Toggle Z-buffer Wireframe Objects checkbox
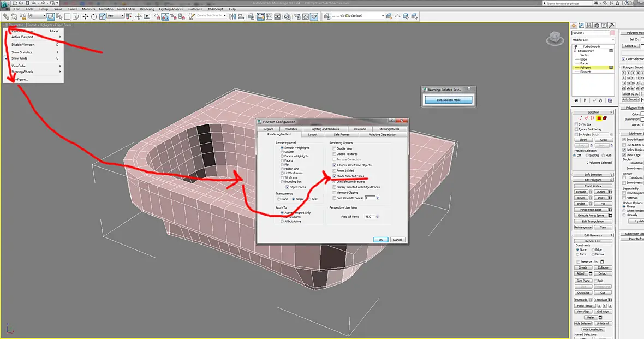This screenshot has width=644, height=339. [335, 165]
